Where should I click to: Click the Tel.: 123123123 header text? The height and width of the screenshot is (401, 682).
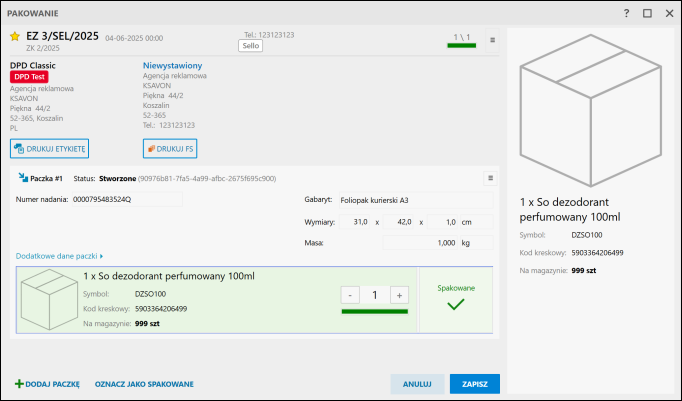(x=269, y=35)
